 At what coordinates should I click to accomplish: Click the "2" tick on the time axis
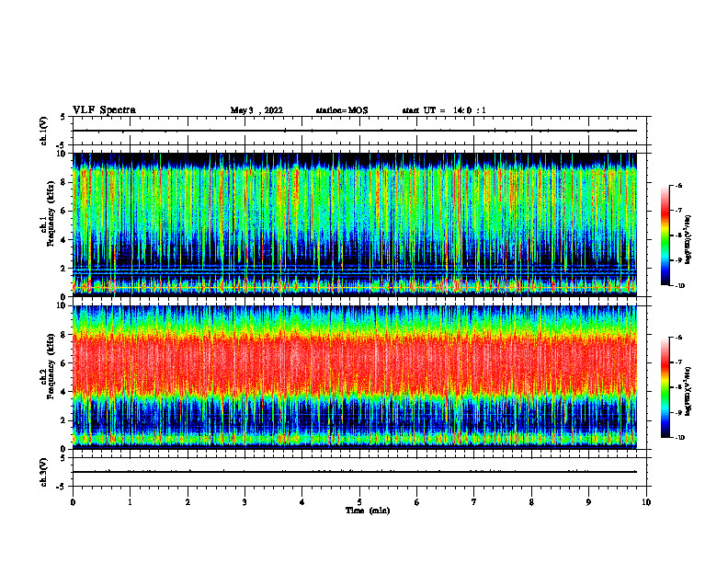[188, 502]
